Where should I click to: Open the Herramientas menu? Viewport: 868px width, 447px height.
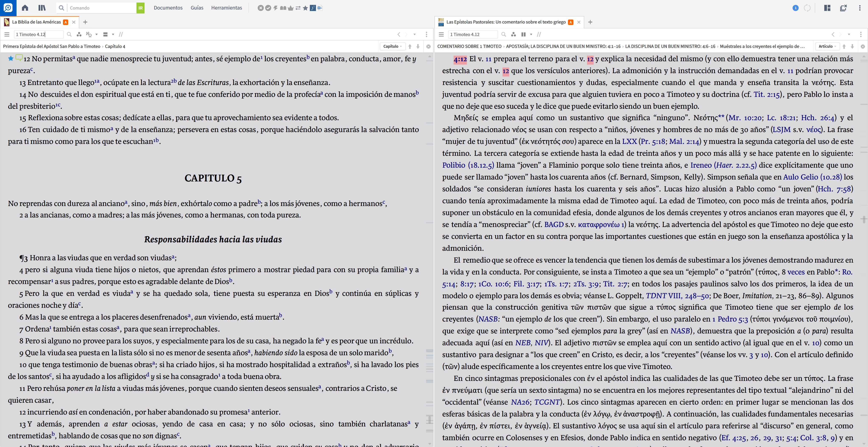[227, 8]
